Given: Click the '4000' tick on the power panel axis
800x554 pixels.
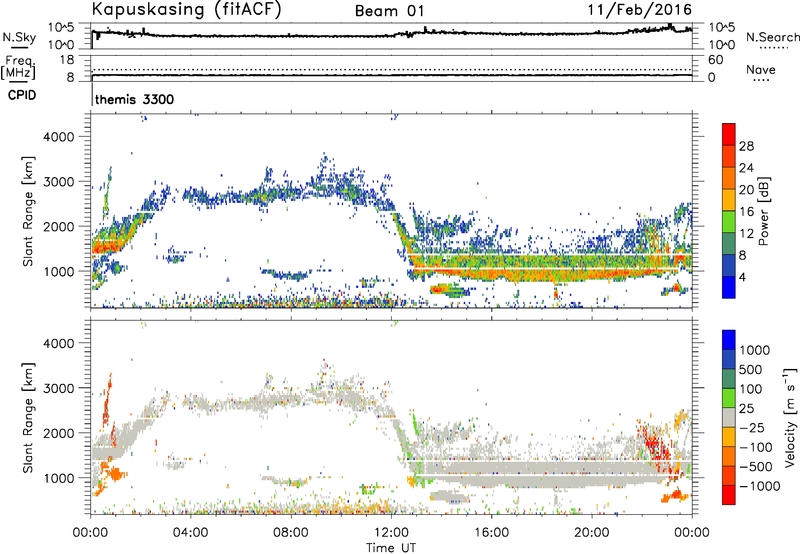Looking at the screenshot, I should click(x=59, y=137).
